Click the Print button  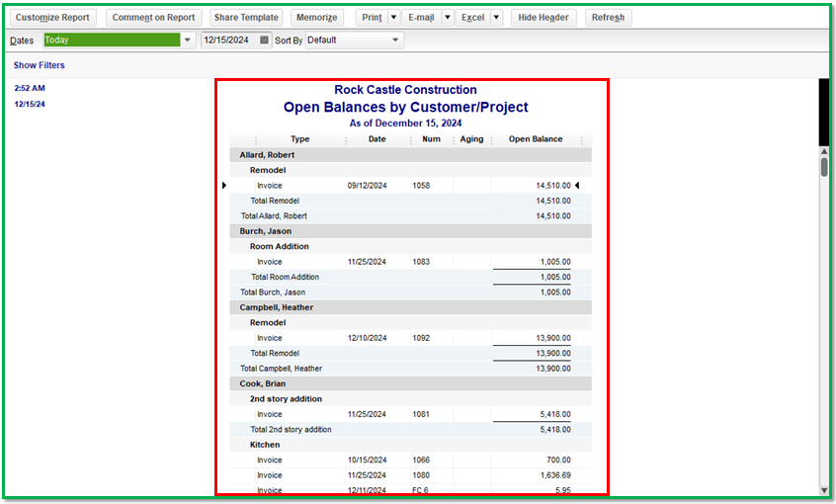[372, 18]
